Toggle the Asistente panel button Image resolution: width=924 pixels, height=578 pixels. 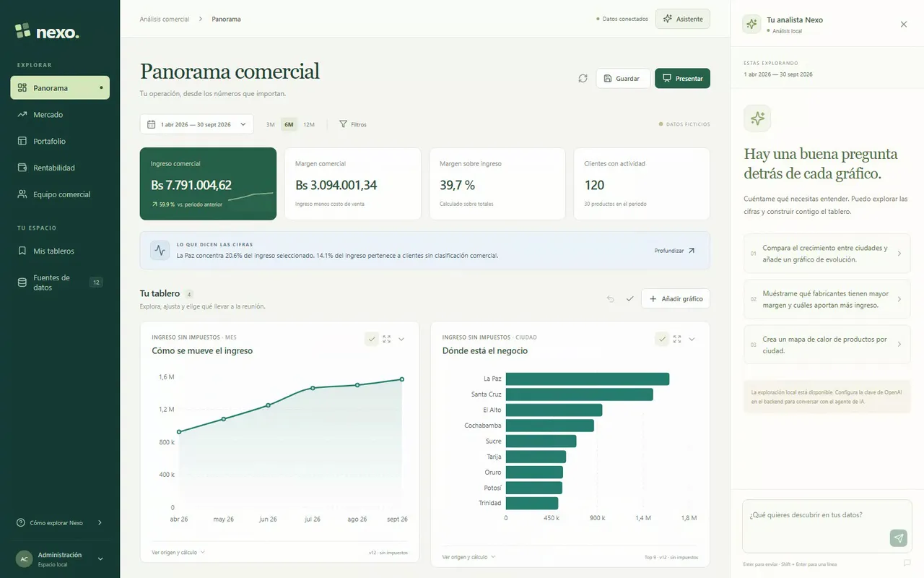(x=683, y=19)
